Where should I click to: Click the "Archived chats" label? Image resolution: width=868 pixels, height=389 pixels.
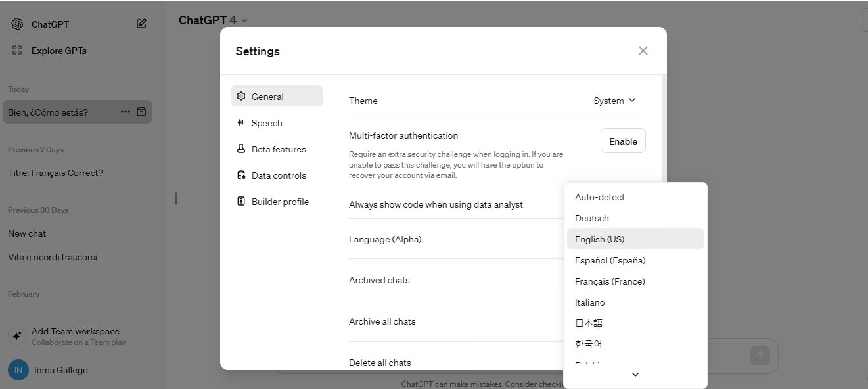coord(379,280)
